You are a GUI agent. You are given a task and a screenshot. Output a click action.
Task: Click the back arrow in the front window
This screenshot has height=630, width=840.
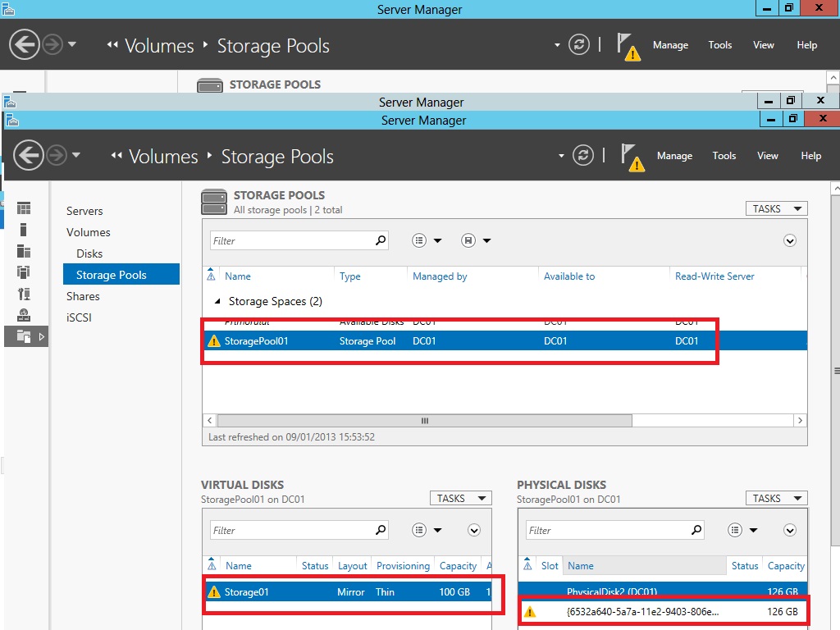pyautogui.click(x=29, y=155)
